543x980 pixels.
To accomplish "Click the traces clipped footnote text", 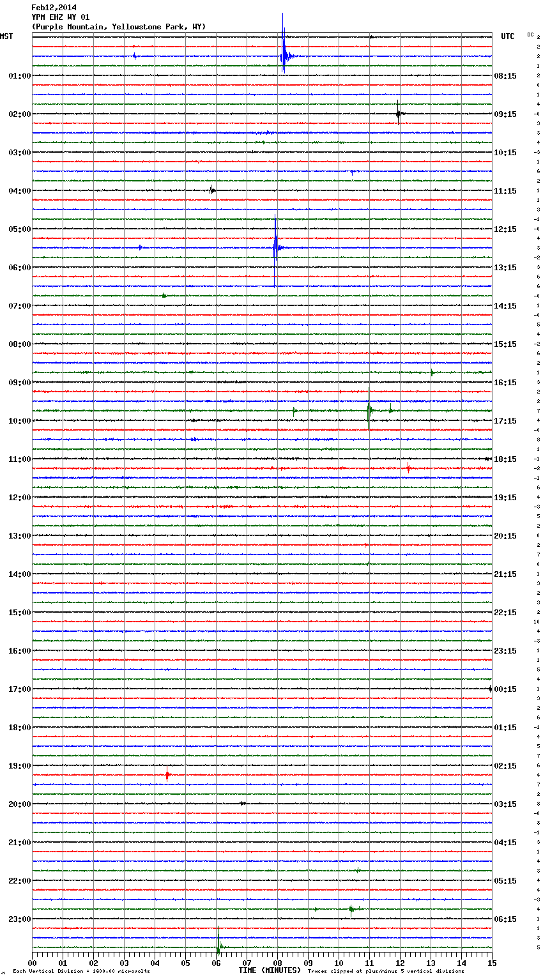I will 386,971.
